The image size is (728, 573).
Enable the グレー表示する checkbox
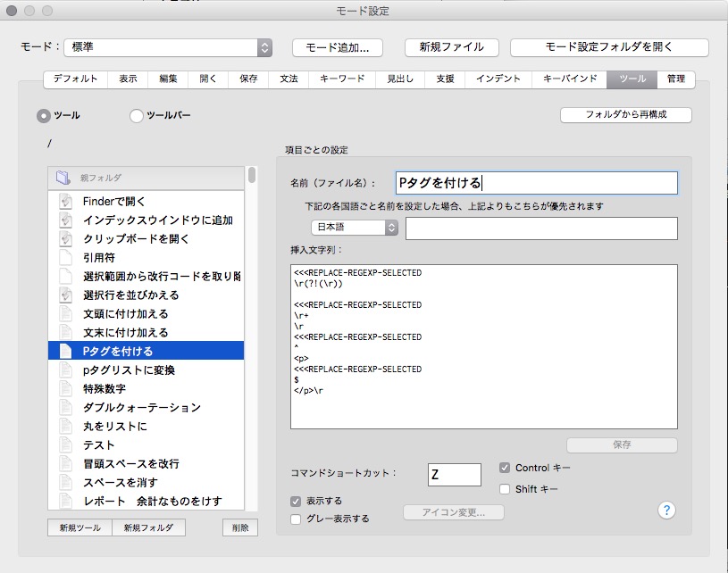coord(296,519)
